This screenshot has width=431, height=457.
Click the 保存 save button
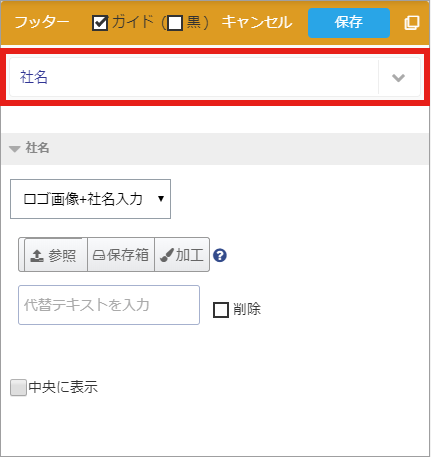[349, 23]
